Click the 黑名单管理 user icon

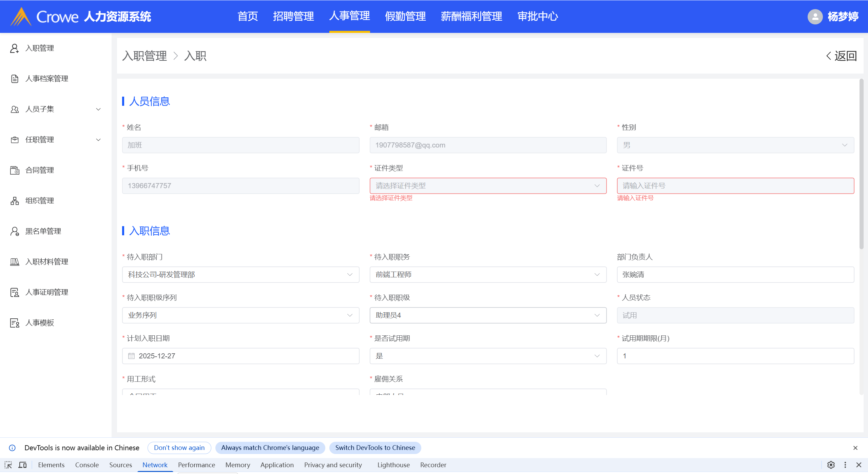click(14, 231)
